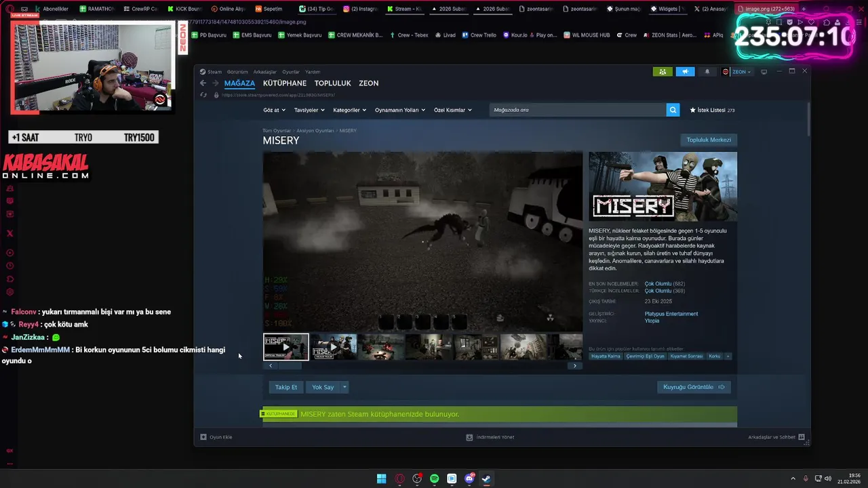Viewport: 868px width, 488px height.
Task: Open the Yardım menu
Action: tap(313, 72)
